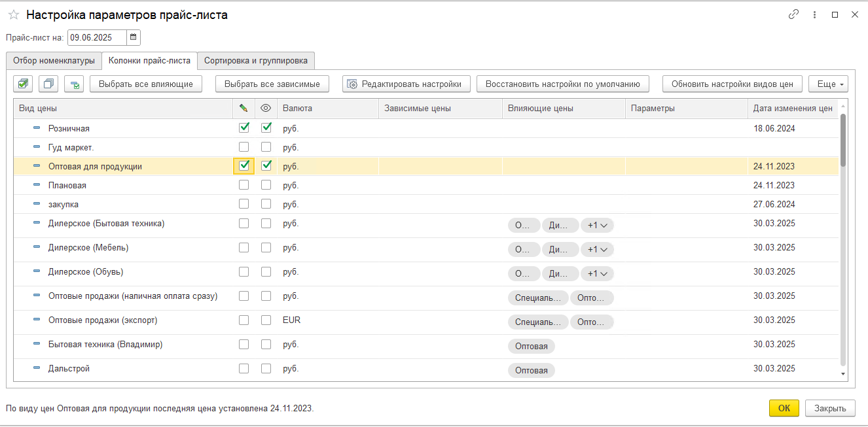Expand +1 prices for Дилерское (Обувь)
This screenshot has height=427, width=868.
click(x=597, y=273)
